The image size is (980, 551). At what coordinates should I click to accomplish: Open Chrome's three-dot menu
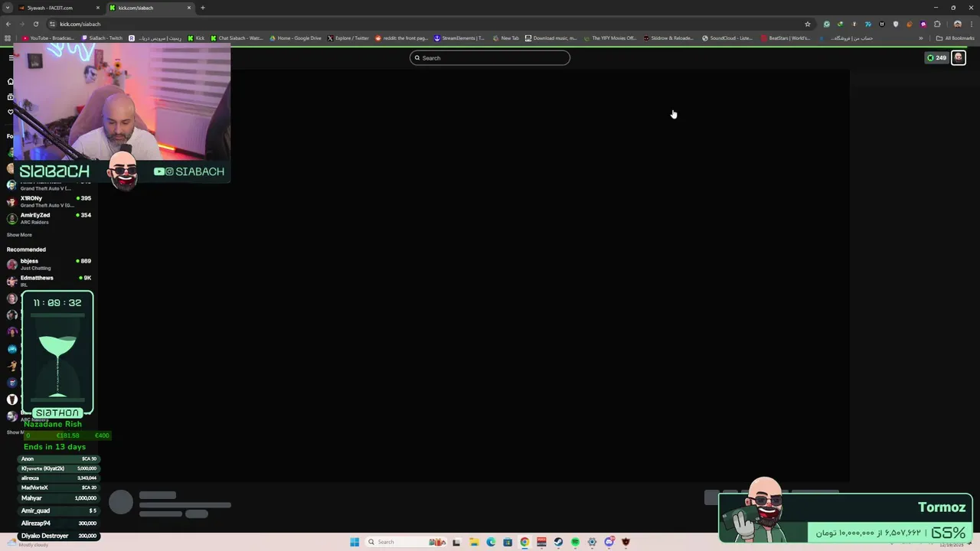coord(971,24)
